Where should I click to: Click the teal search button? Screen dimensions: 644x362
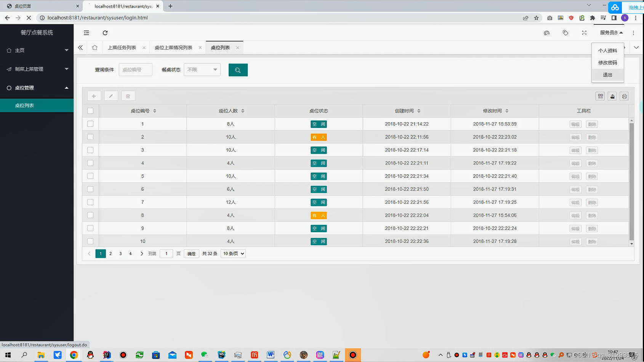pyautogui.click(x=238, y=70)
